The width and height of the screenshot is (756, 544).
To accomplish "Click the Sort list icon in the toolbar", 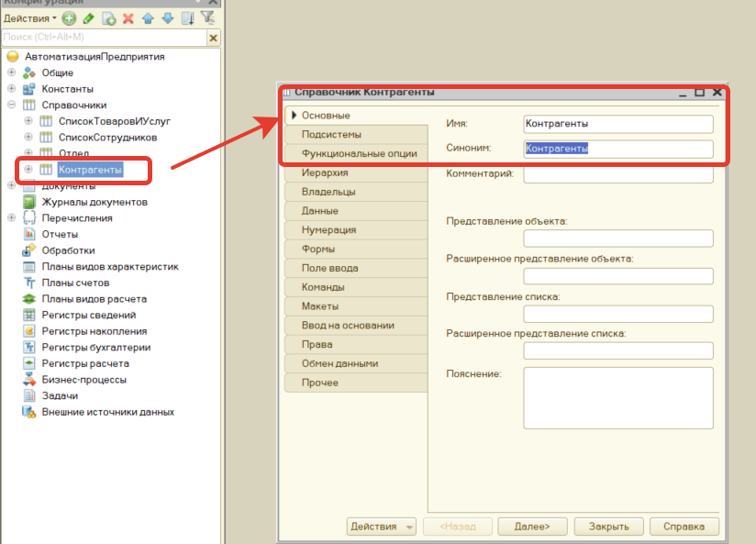I will (x=187, y=18).
